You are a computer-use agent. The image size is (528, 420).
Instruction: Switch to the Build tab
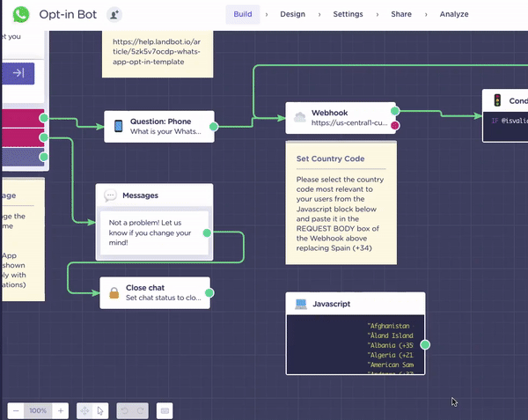(x=243, y=14)
